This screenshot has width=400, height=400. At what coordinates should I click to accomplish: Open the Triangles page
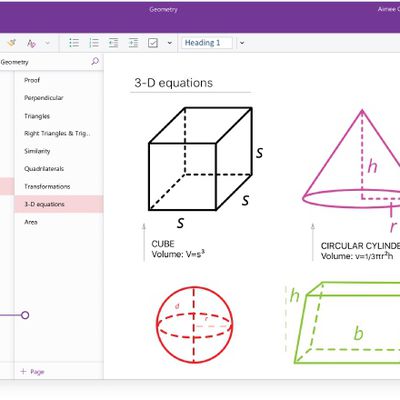[59, 116]
